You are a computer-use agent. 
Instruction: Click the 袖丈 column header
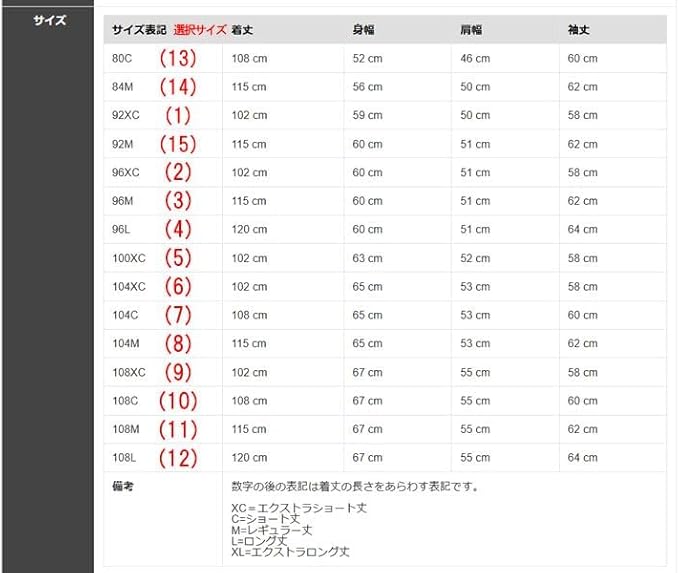(579, 30)
